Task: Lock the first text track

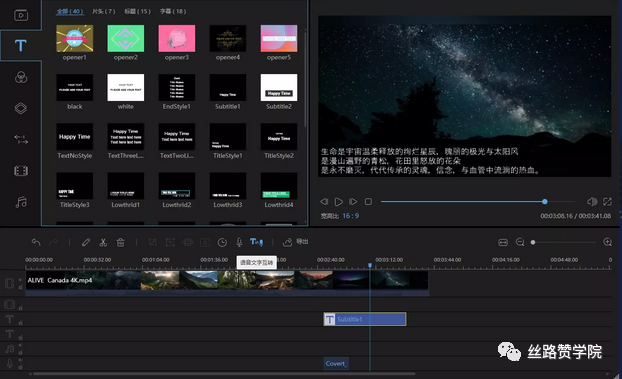Action: click(x=20, y=323)
